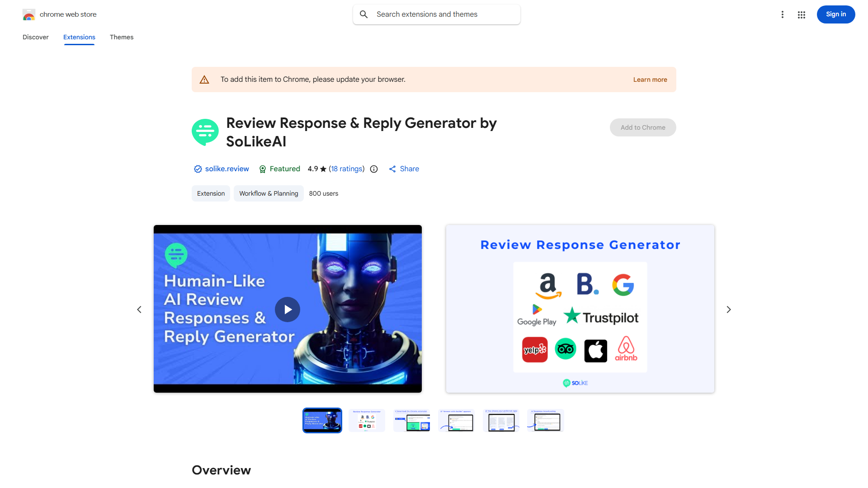Open the 18 ratings link
This screenshot has width=868, height=488.
pyautogui.click(x=346, y=169)
